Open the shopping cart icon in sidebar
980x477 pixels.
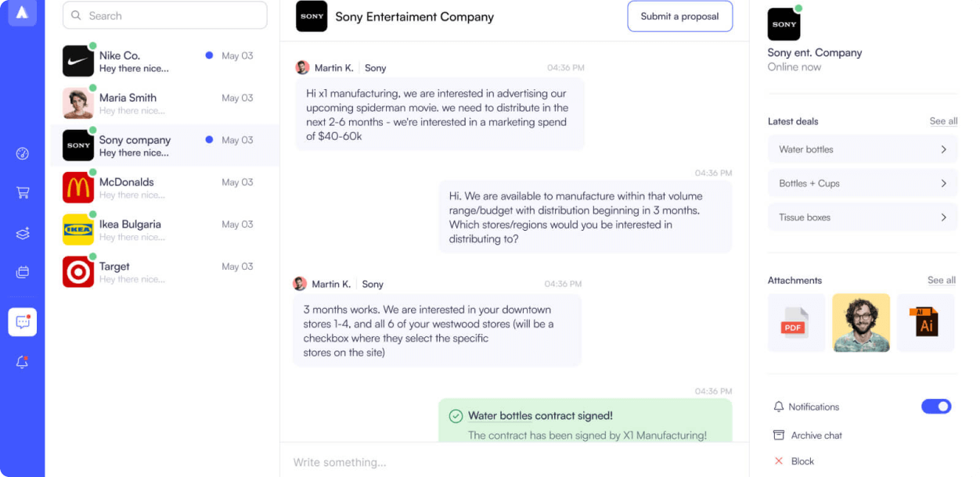click(23, 192)
